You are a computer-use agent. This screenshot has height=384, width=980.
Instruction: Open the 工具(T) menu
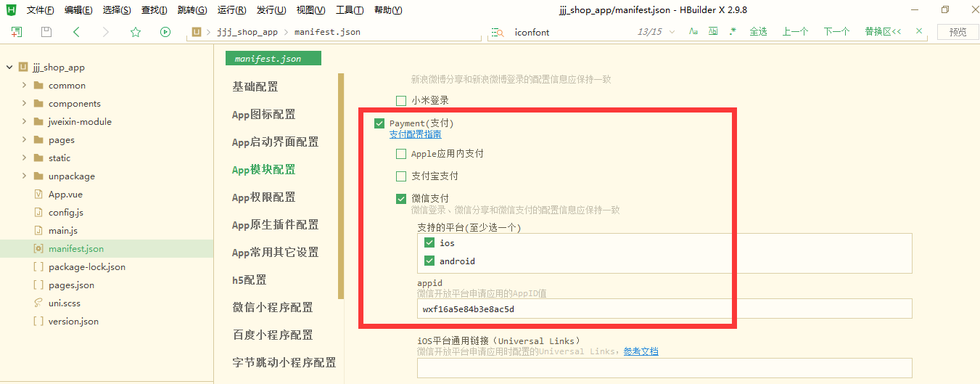(350, 10)
